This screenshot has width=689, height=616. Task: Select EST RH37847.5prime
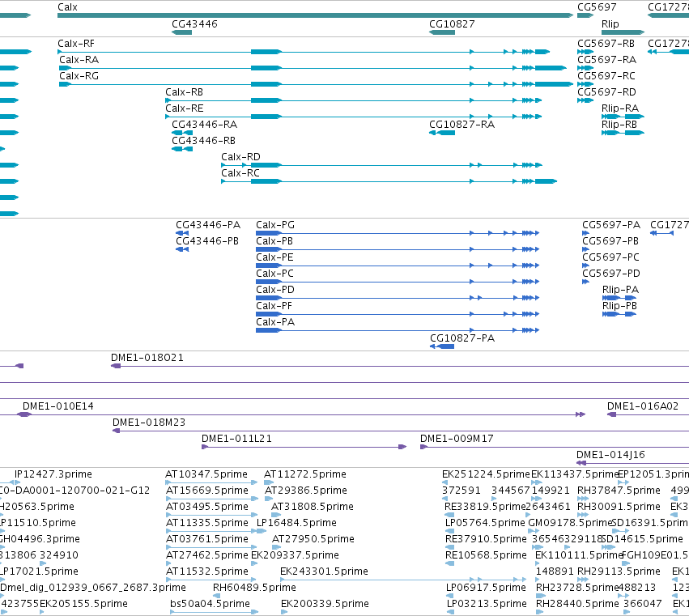619,491
